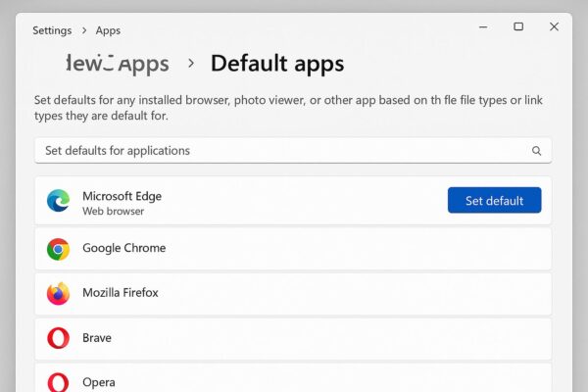Click the Mozilla Firefox icon
Viewport: 588px width, 392px height.
[58, 293]
